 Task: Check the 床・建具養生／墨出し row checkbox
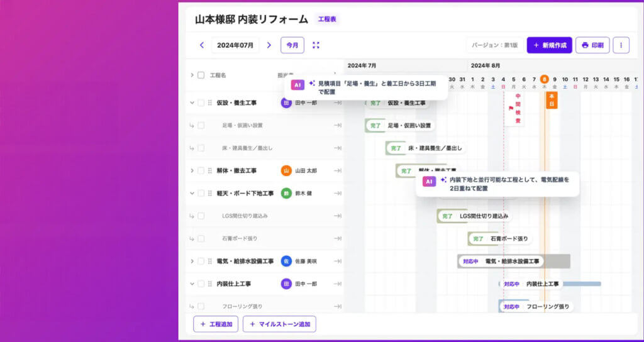tap(201, 148)
